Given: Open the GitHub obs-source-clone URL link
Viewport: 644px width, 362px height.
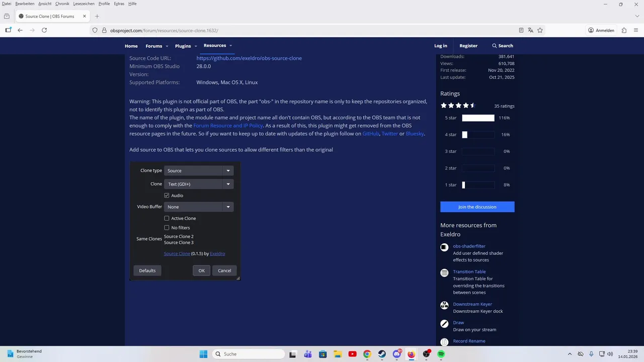Looking at the screenshot, I should pyautogui.click(x=249, y=58).
